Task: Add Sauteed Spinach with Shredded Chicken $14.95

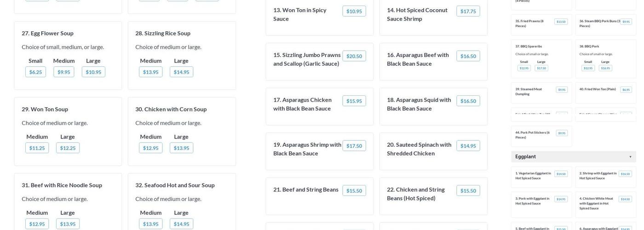Action: (x=468, y=146)
